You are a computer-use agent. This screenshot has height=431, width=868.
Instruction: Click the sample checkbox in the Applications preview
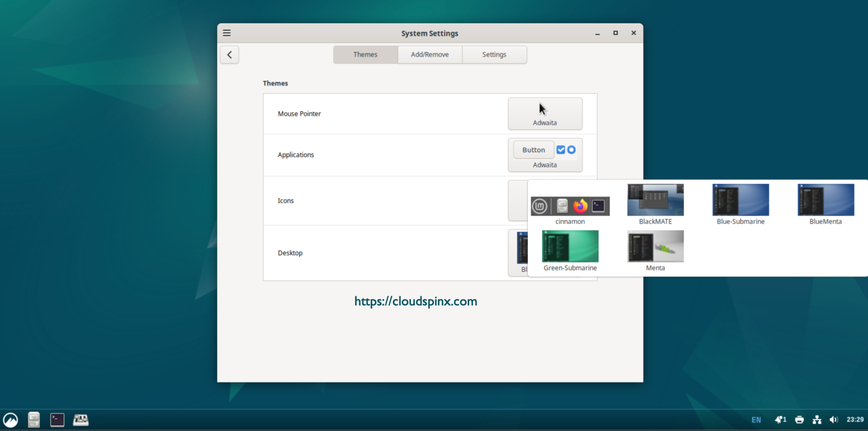tap(559, 149)
